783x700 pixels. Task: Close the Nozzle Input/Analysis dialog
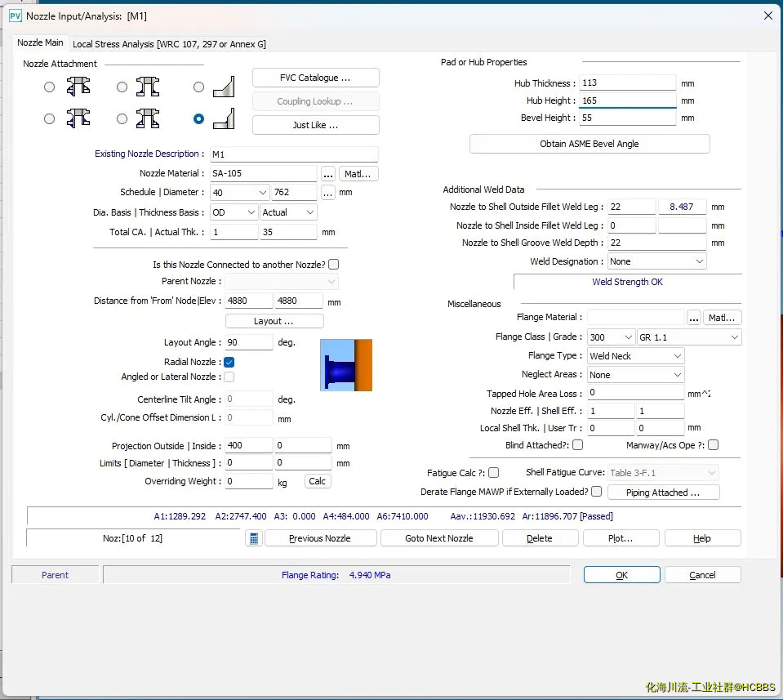[x=768, y=16]
